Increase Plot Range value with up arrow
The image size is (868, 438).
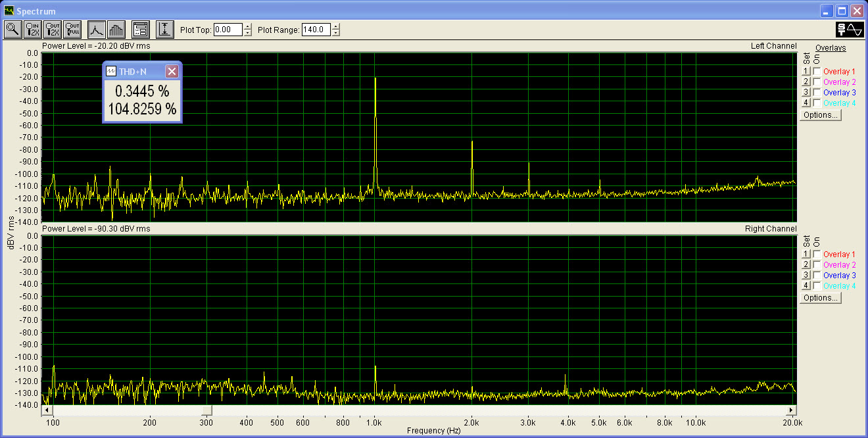click(336, 26)
